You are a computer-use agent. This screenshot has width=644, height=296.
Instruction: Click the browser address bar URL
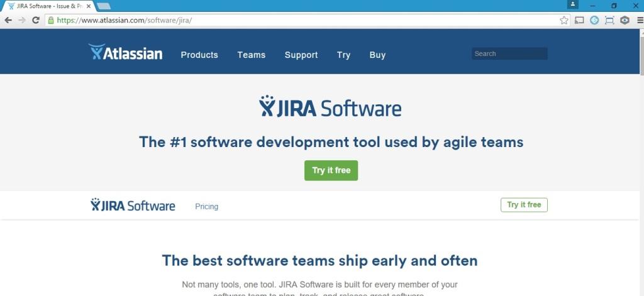pyautogui.click(x=125, y=20)
